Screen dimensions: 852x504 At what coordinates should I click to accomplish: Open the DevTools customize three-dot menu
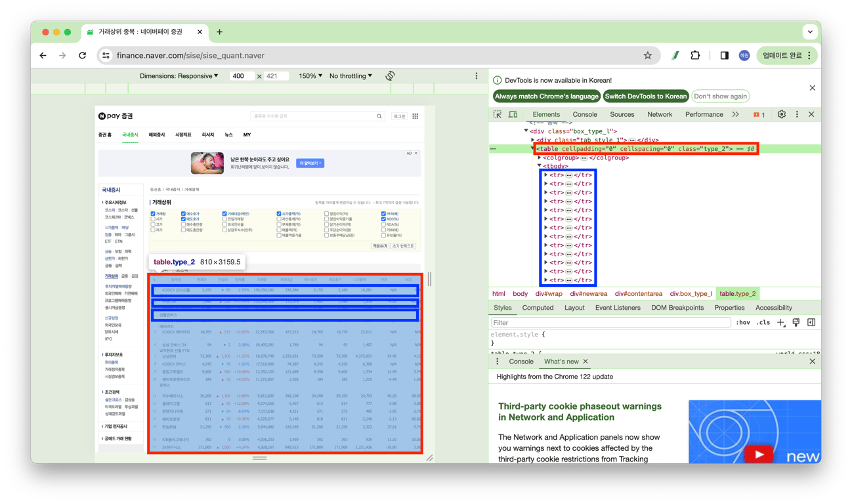(x=797, y=114)
